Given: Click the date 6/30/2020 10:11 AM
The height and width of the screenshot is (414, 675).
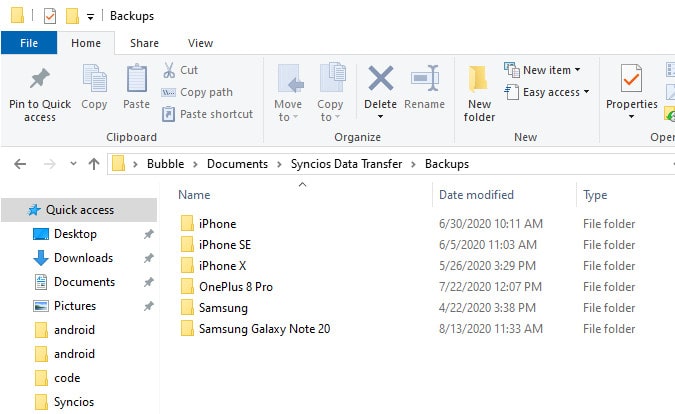Looking at the screenshot, I should (x=491, y=224).
